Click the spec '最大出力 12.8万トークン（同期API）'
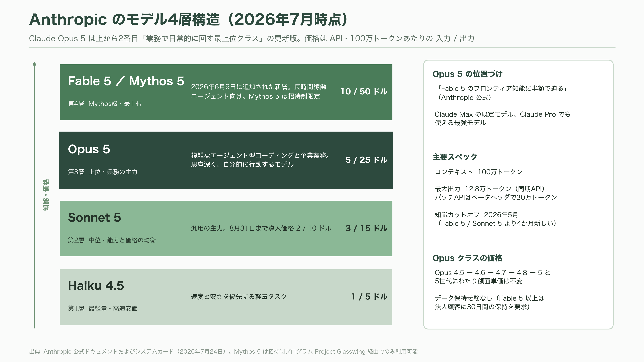 pos(490,189)
